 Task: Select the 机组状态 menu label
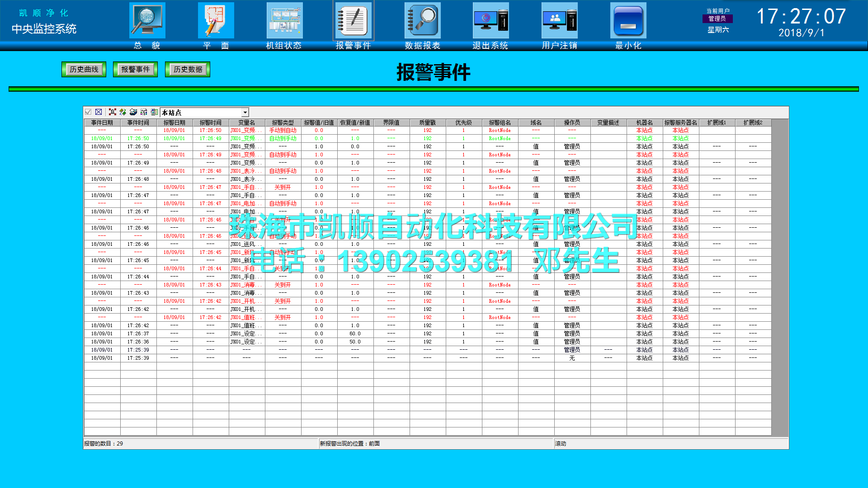coord(284,46)
